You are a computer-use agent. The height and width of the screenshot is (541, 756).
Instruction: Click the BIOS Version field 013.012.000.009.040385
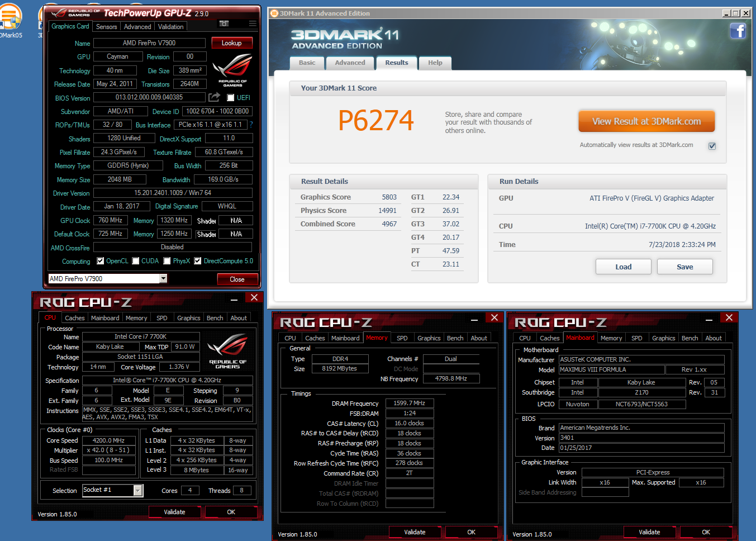click(149, 97)
